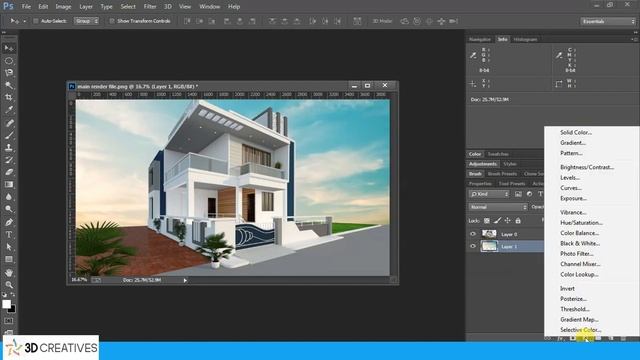Click the background color swatch
Viewport: 640px width, 360px height.
point(13,309)
